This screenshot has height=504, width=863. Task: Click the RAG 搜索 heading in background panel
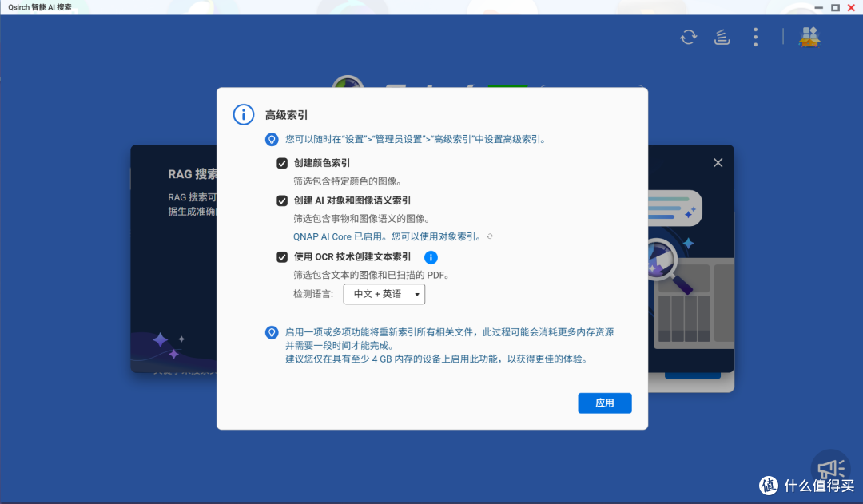192,174
